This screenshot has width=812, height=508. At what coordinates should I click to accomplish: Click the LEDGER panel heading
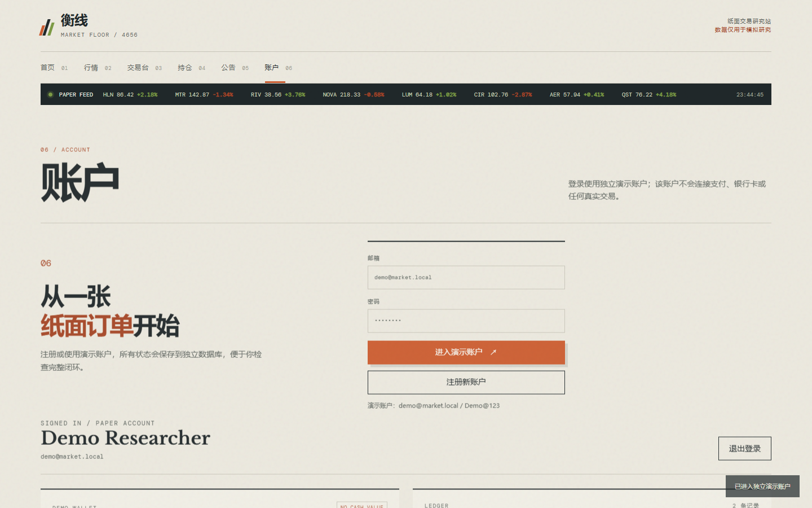[x=436, y=506]
